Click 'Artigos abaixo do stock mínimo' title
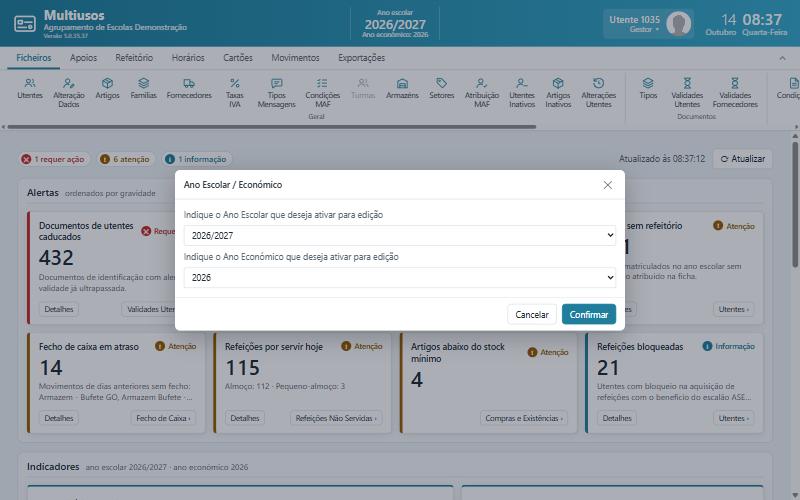Viewport: 800px width, 500px height. click(458, 353)
